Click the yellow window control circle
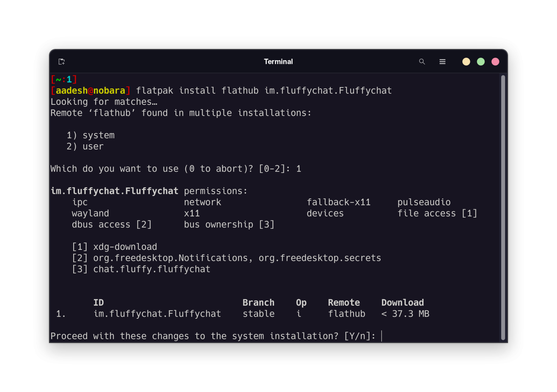 pos(466,61)
